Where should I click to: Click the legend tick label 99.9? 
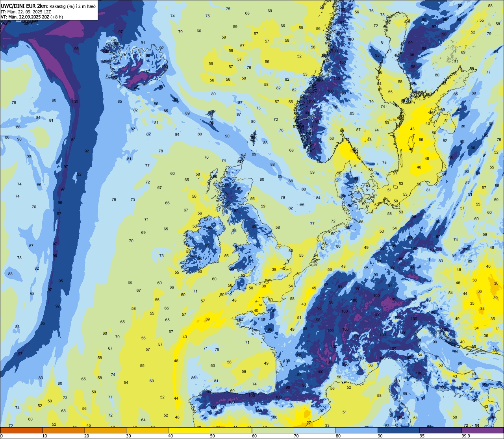coord(465,436)
